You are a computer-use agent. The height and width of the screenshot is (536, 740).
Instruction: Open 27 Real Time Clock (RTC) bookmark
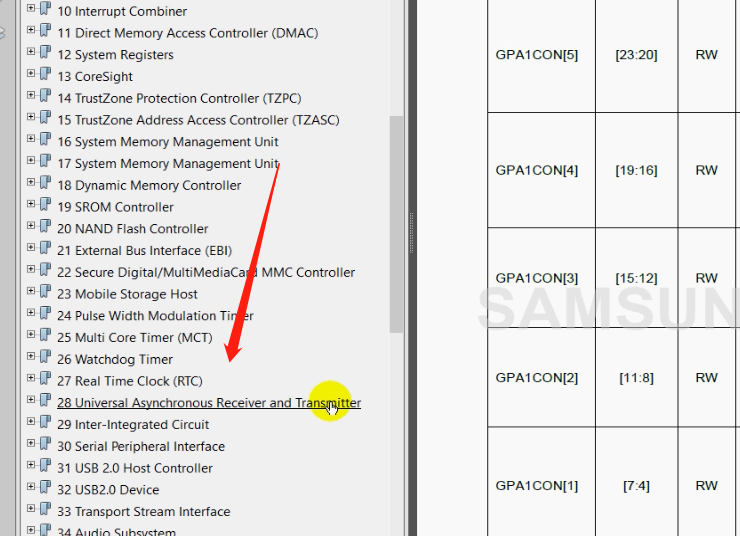click(x=138, y=381)
